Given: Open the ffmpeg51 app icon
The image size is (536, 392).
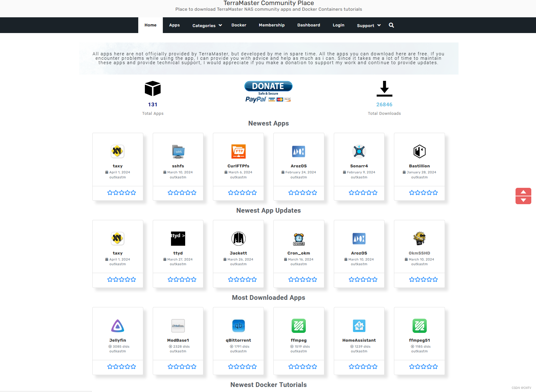Looking at the screenshot, I should [x=419, y=326].
